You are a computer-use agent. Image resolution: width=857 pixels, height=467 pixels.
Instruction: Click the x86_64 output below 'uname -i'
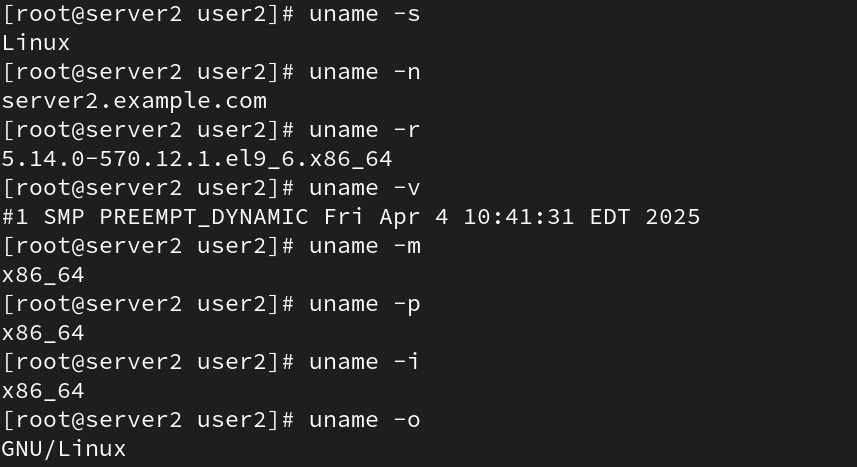(x=43, y=391)
